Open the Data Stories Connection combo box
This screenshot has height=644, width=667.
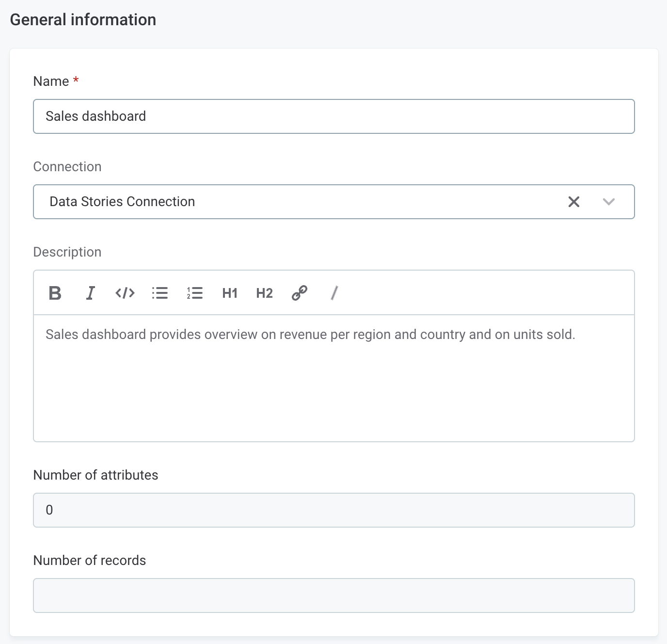tap(291, 202)
